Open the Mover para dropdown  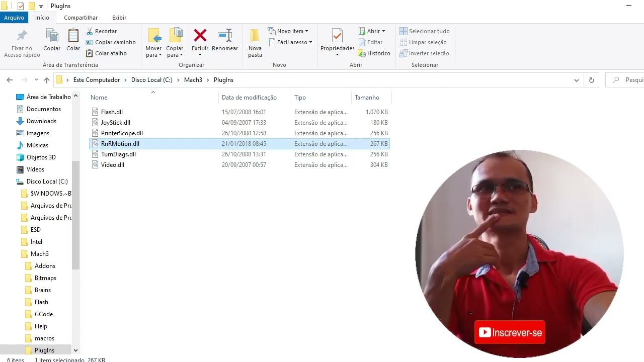click(153, 43)
